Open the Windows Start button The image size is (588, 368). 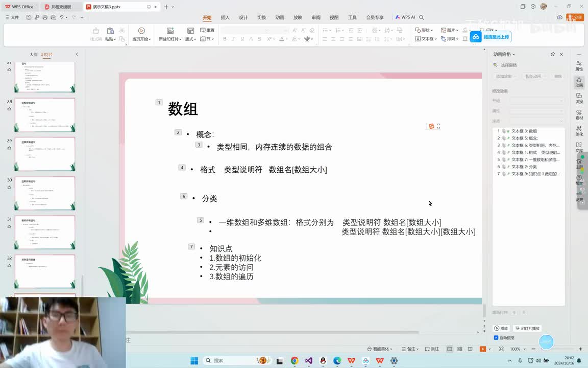coord(194,360)
